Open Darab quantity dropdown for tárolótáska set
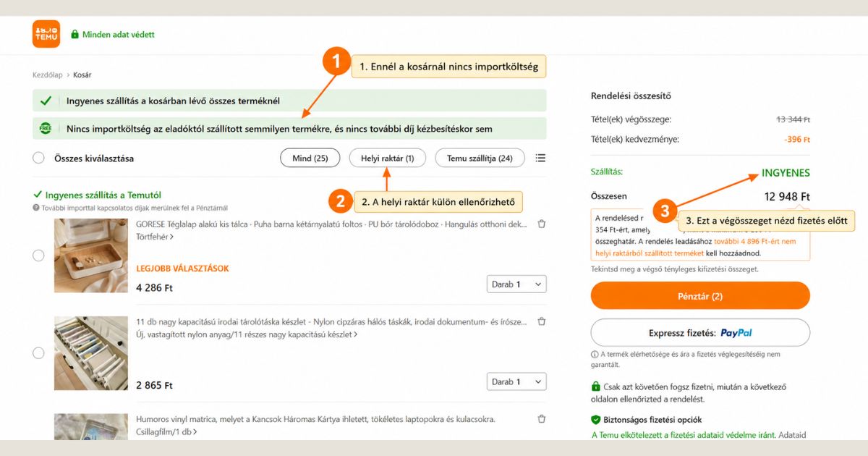Image resolution: width=868 pixels, height=456 pixels. click(516, 381)
